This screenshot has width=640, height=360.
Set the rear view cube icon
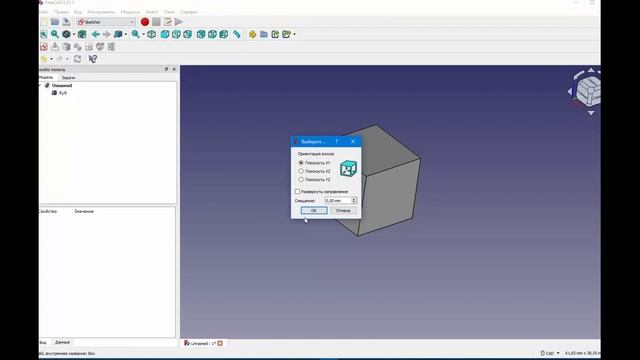[201, 34]
